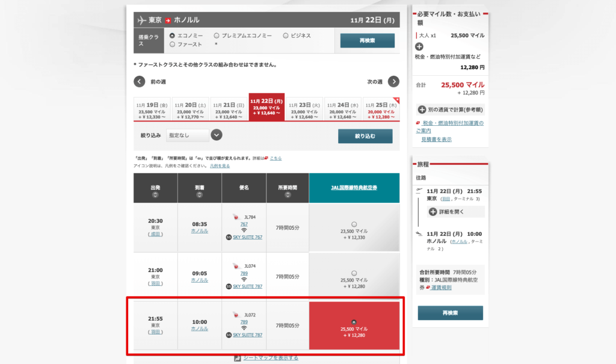Click the Wi-Fi icon for flight JL074

pyautogui.click(x=244, y=280)
